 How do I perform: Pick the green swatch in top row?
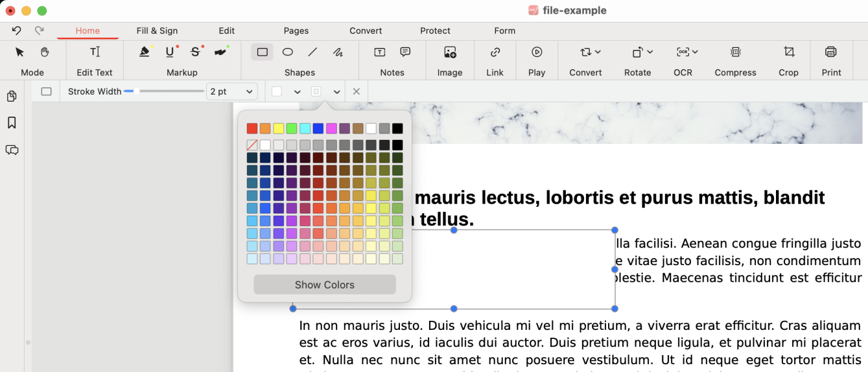click(x=292, y=128)
